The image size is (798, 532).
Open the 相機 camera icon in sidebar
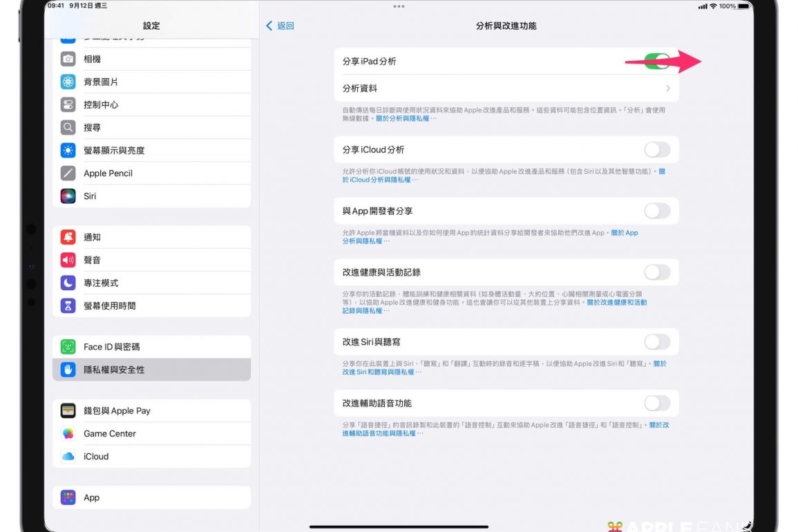click(x=68, y=59)
